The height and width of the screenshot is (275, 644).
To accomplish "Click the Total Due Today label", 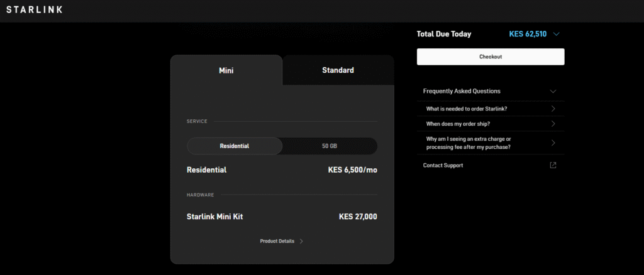I will click(444, 34).
